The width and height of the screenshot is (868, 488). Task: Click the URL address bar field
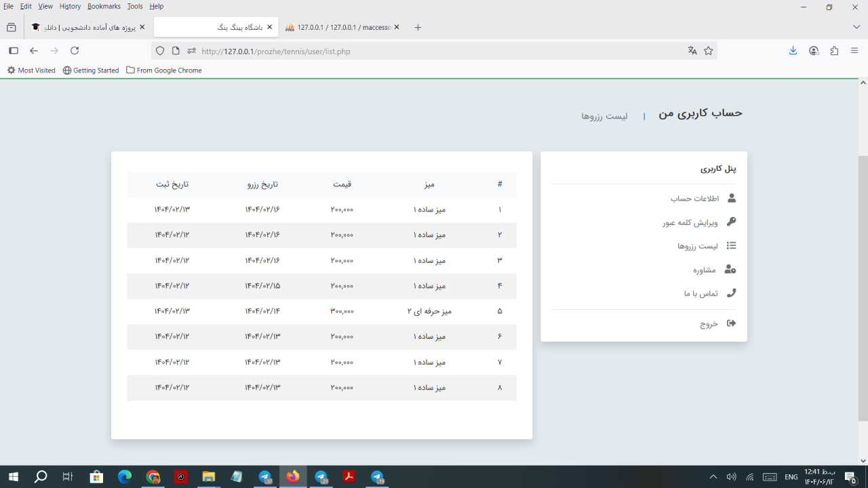tap(434, 51)
